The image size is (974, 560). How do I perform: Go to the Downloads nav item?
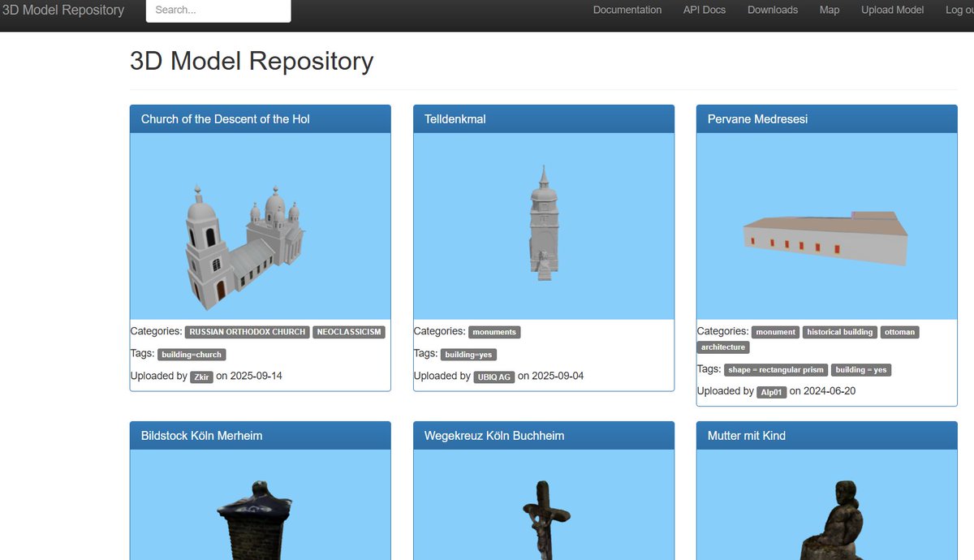[773, 11]
